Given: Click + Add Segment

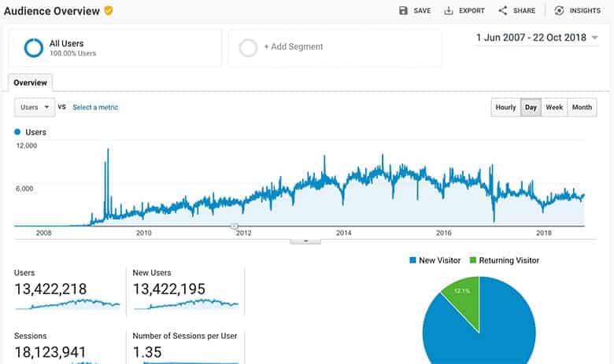Looking at the screenshot, I should (294, 46).
